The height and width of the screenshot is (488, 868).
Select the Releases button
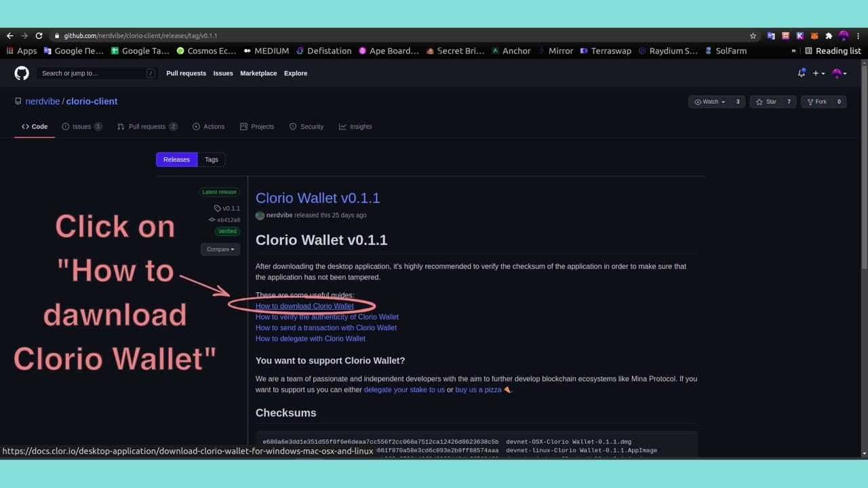[176, 159]
